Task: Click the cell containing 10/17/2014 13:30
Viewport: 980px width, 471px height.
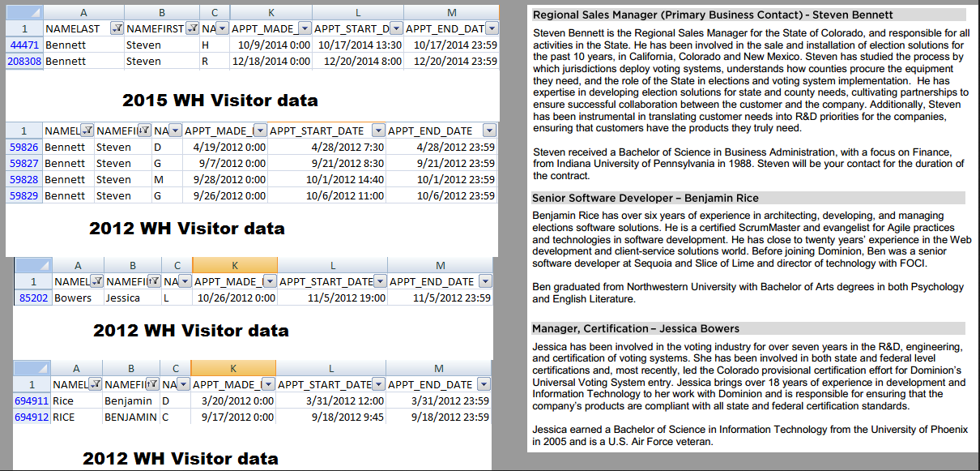Action: (358, 45)
